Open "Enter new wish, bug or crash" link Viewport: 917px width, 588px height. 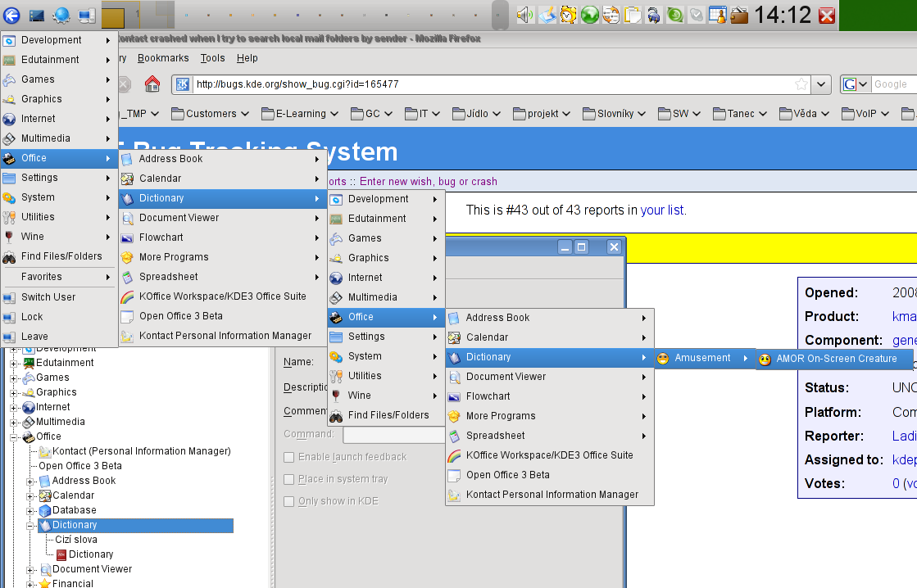tap(428, 182)
